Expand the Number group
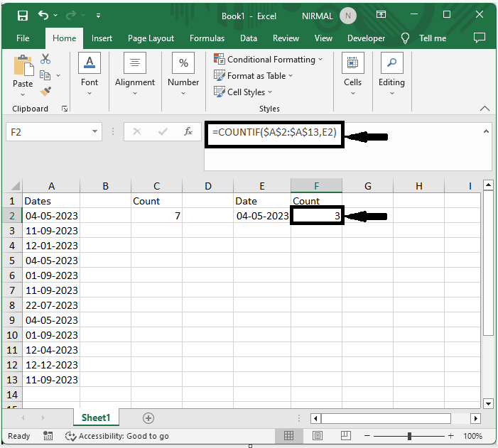Viewport: 498px width, 448px height. (183, 74)
